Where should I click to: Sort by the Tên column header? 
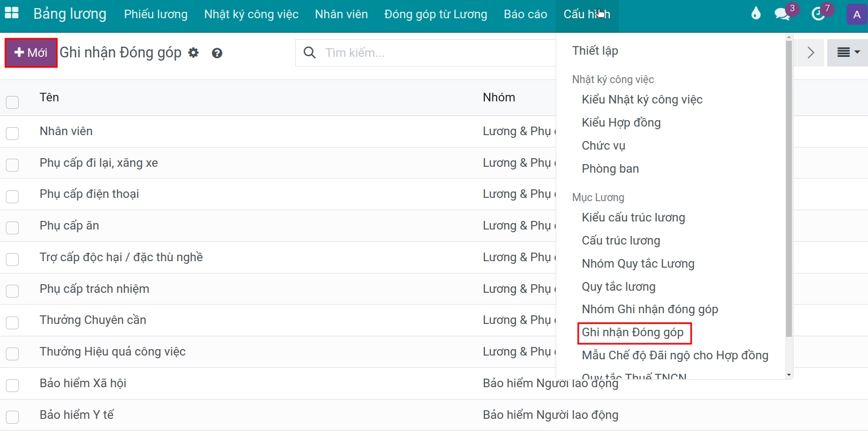(x=49, y=98)
